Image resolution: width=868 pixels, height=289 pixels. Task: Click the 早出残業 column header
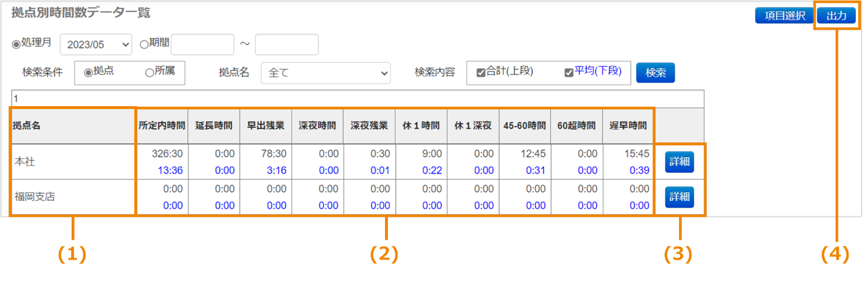pos(265,125)
